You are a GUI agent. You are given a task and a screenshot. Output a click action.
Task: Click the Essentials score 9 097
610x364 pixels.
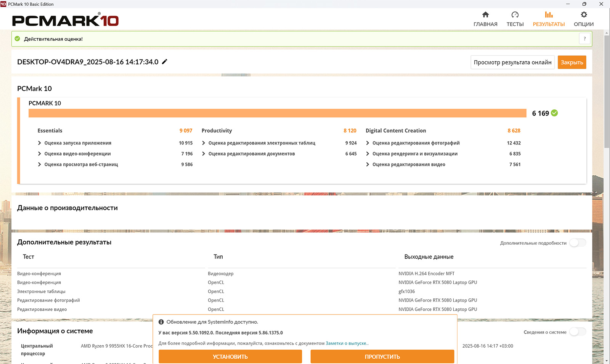point(186,130)
